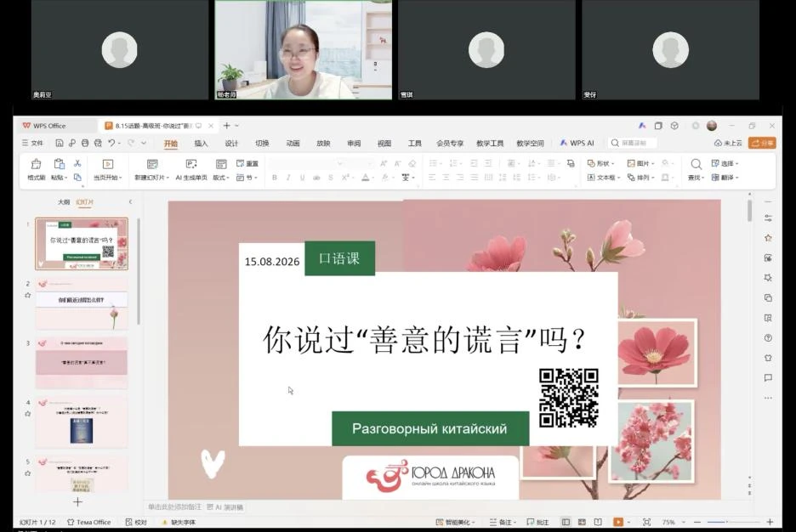This screenshot has height=532, width=796.
Task: Select slide 3 thumbnail in panel
Action: coord(82,362)
